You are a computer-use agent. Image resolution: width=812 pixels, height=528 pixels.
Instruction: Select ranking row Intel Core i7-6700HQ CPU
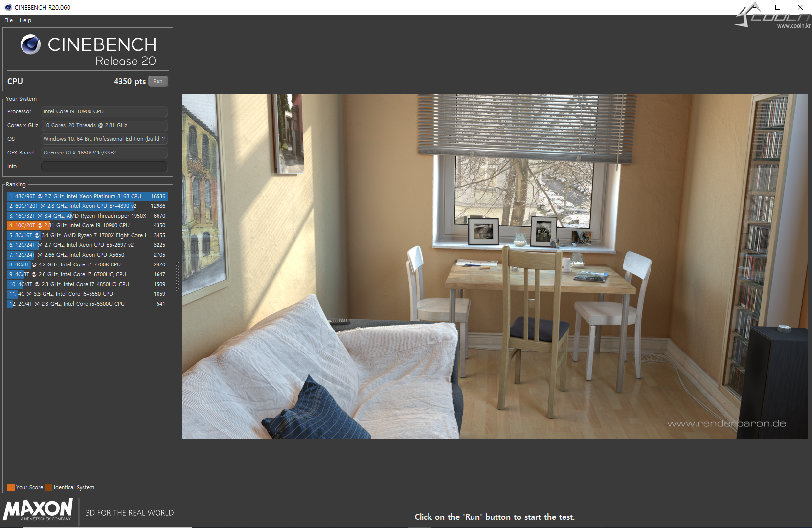[88, 274]
